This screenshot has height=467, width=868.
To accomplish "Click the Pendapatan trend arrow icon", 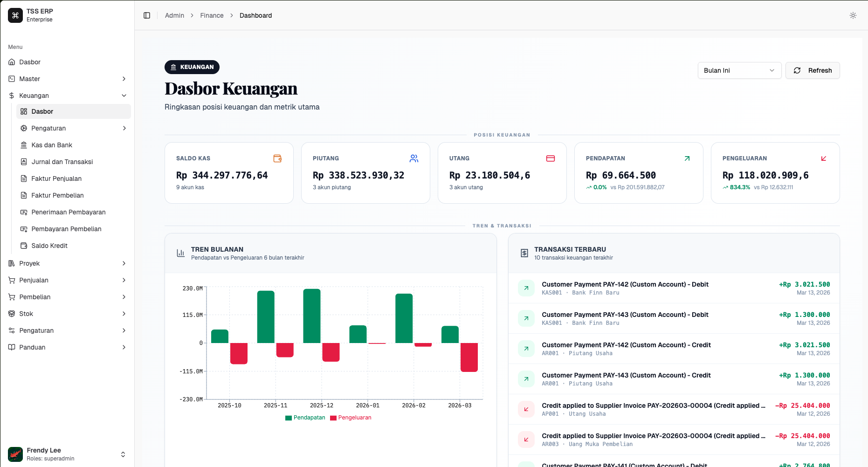I will 687,158.
